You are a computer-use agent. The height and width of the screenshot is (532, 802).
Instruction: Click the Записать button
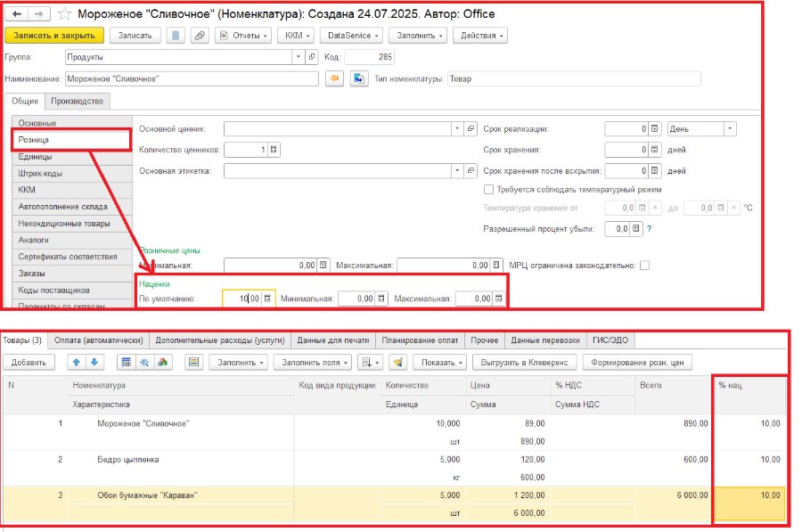(x=135, y=36)
